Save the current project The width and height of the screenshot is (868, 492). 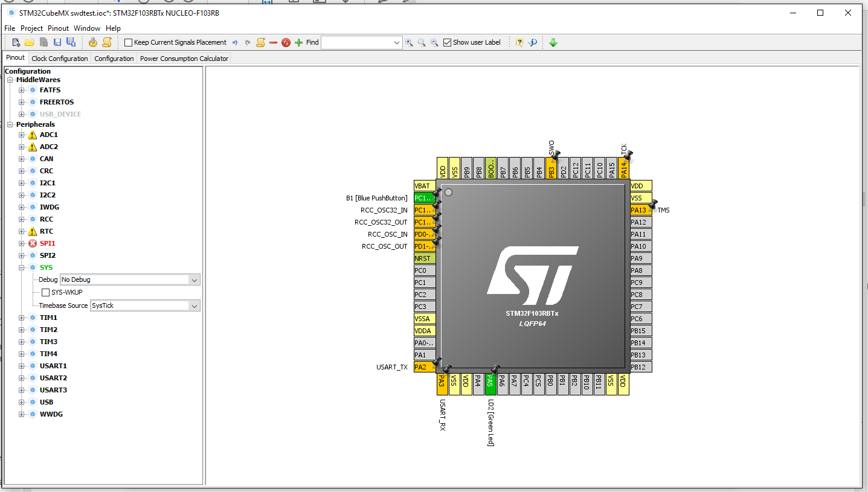(x=57, y=42)
